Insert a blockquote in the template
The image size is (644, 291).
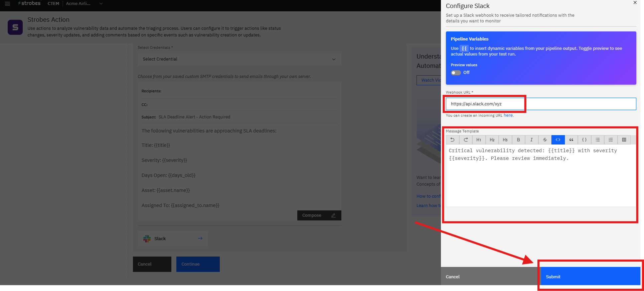pos(571,140)
